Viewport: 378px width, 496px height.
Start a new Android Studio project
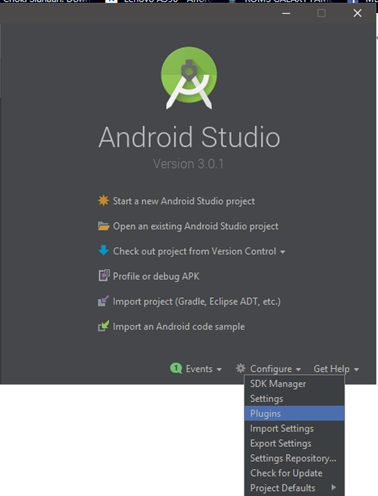click(x=184, y=201)
